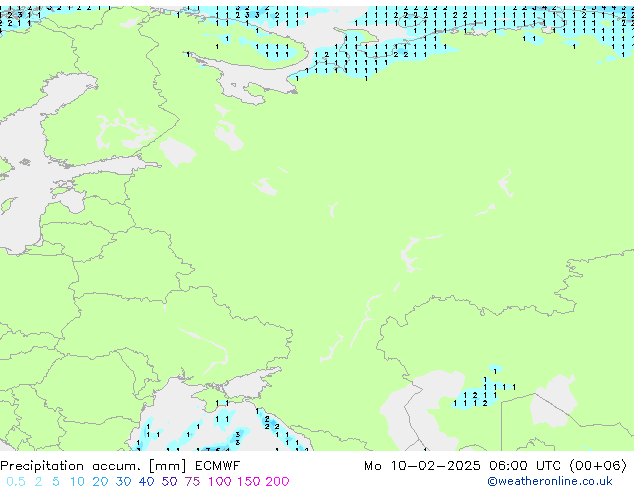The image size is (634, 490).
Task: Select the 10 mm legend value
Action: [77, 482]
